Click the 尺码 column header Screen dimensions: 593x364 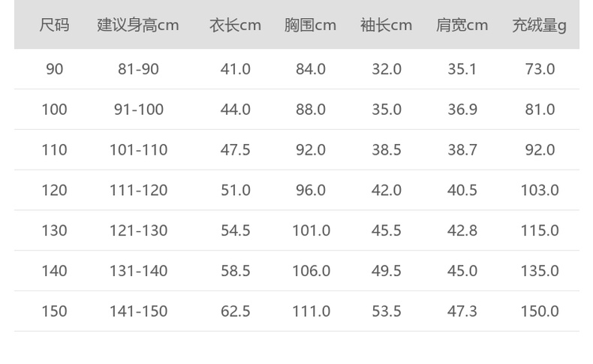click(54, 25)
